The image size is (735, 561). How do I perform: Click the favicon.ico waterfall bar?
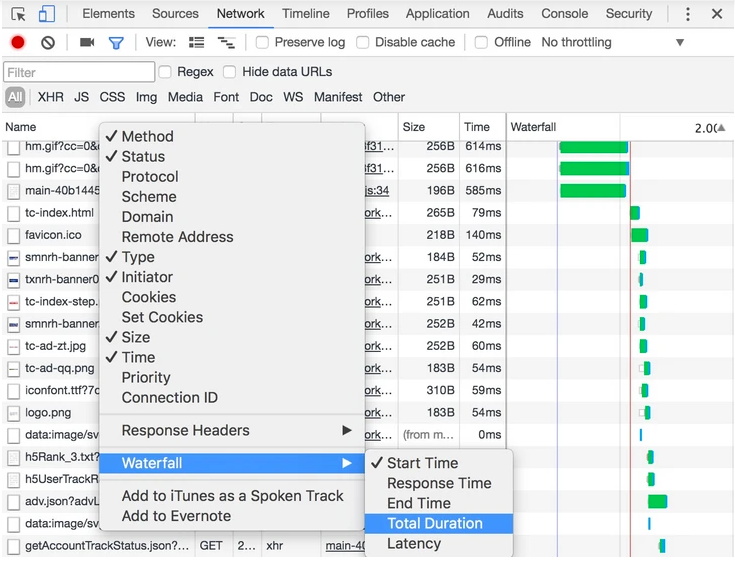[640, 235]
